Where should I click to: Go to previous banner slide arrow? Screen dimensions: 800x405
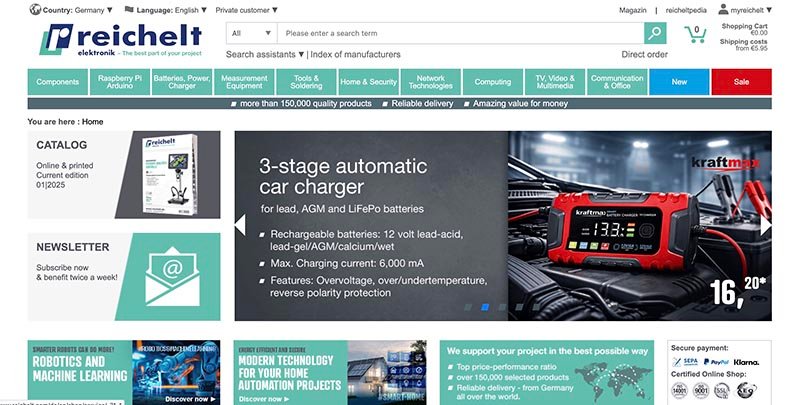(x=240, y=225)
